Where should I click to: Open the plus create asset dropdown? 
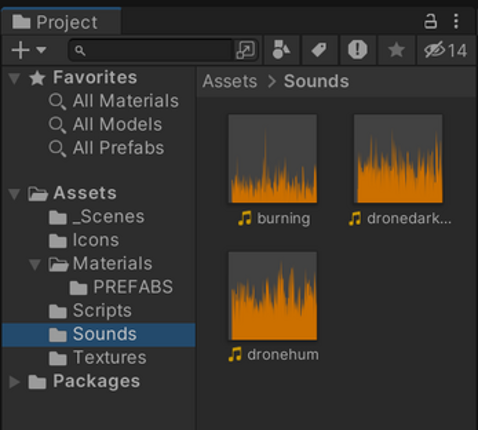pyautogui.click(x=29, y=50)
